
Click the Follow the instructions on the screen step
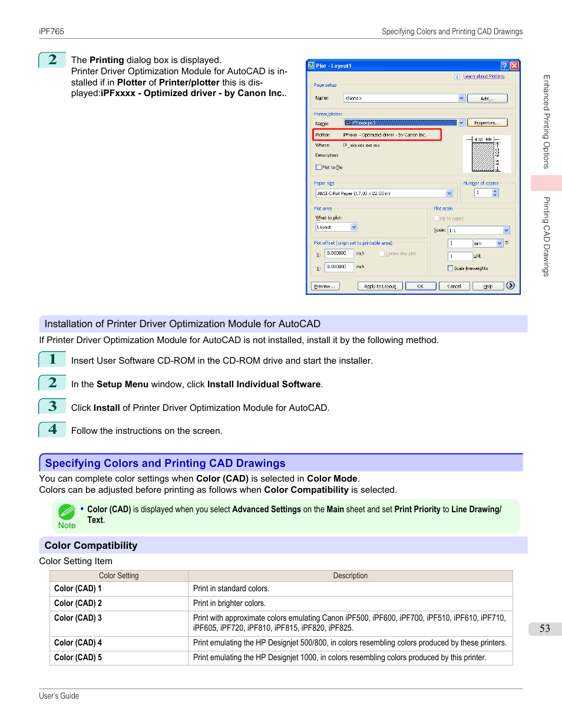point(147,431)
